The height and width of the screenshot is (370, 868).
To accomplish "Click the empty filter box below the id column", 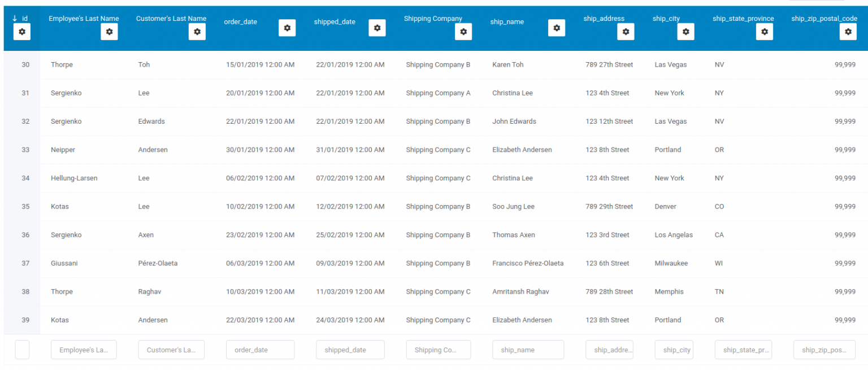I will pos(22,349).
